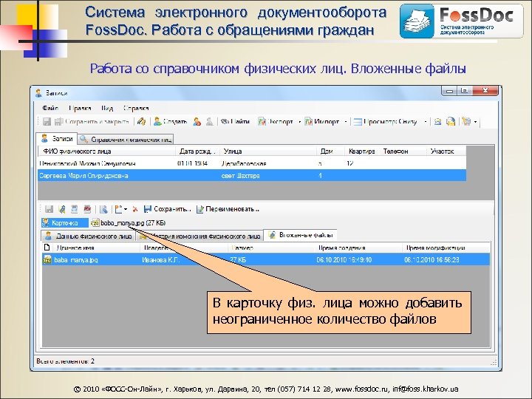Click the person icon in the window title bar

click(x=38, y=93)
